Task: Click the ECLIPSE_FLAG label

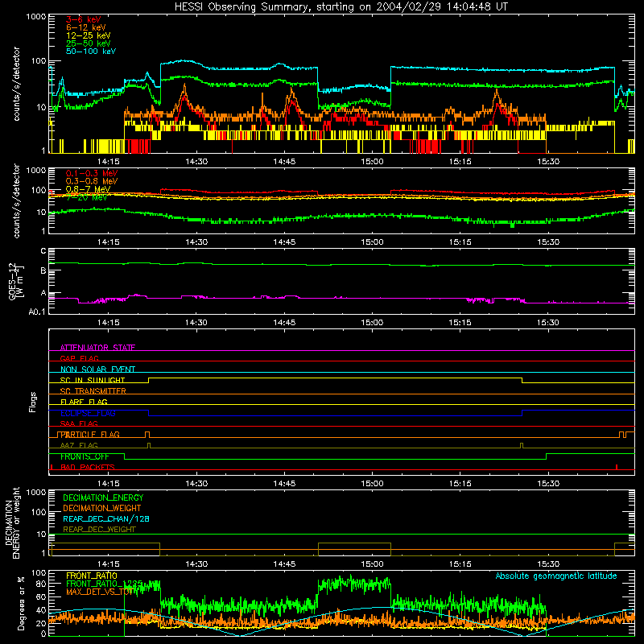Action: tap(88, 413)
